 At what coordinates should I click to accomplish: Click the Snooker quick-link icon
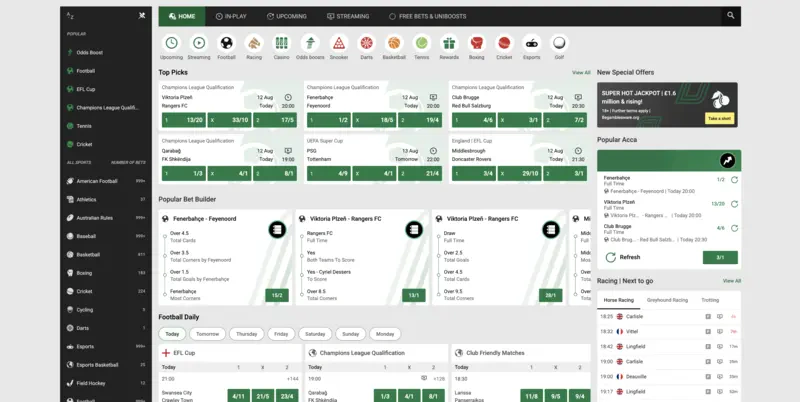point(339,43)
